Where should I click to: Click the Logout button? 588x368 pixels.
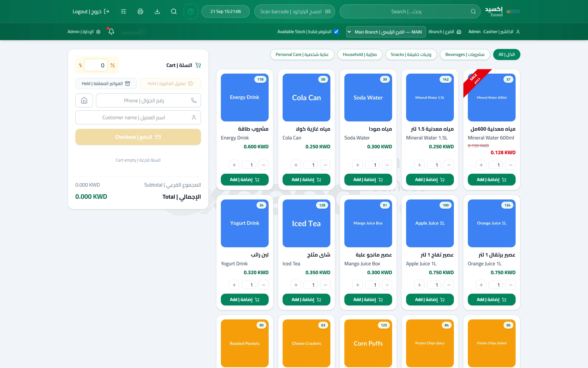[91, 11]
